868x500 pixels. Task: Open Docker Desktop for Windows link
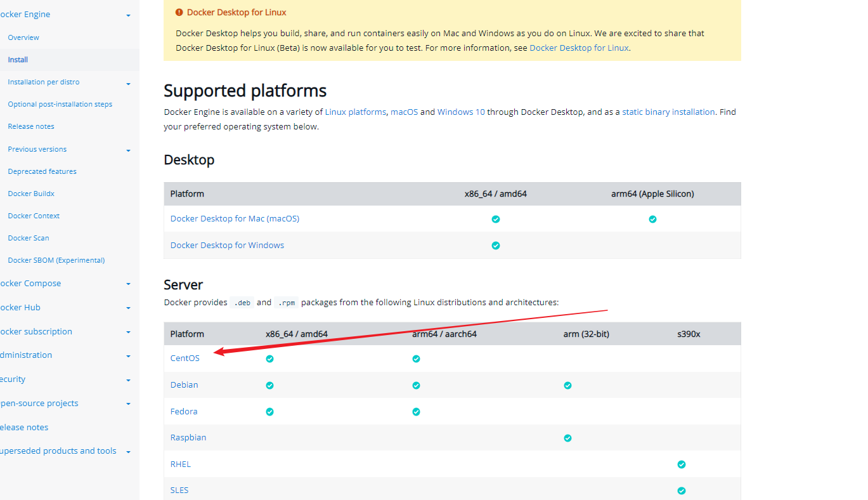[x=227, y=245]
